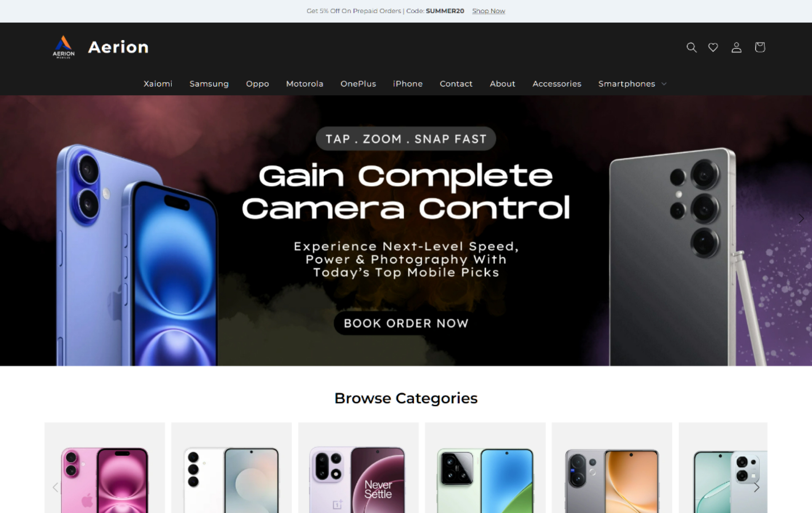Select the pink iPhone category thumbnail
This screenshot has height=513, width=812.
(x=105, y=468)
